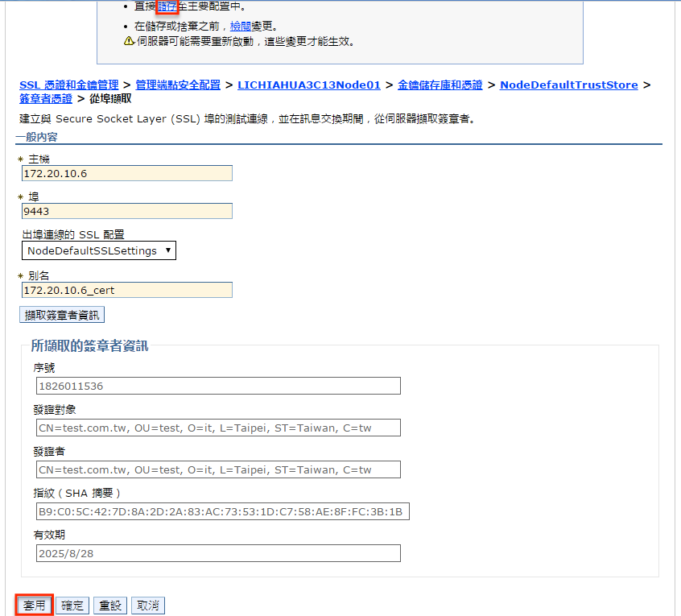Click the 儲存 link to save configuration

click(167, 6)
